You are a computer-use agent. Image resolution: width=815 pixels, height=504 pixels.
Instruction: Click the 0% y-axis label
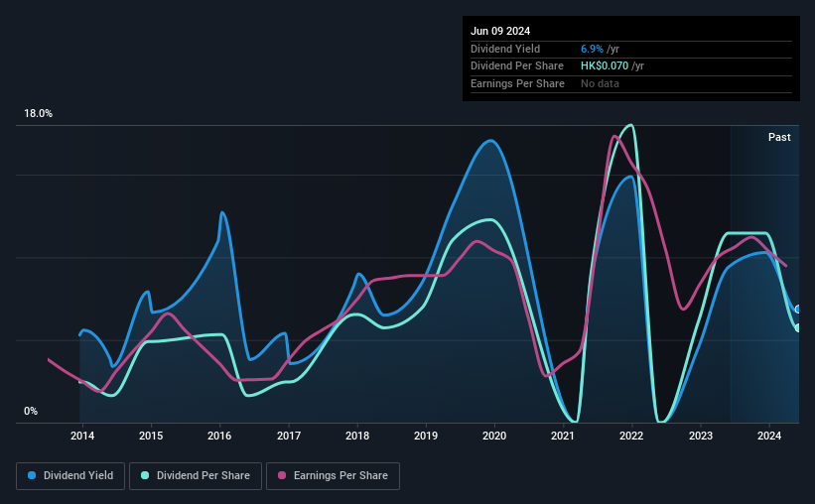pos(31,412)
